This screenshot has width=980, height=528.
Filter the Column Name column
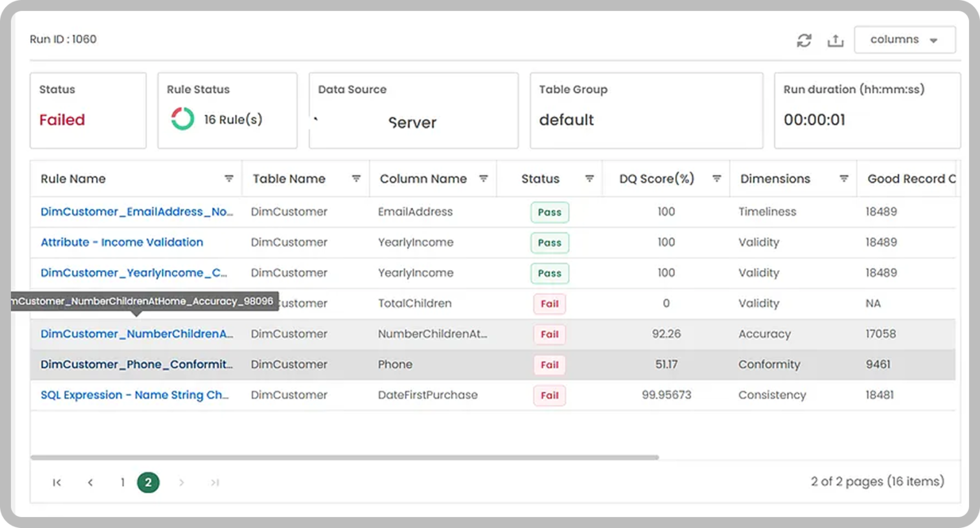click(483, 179)
